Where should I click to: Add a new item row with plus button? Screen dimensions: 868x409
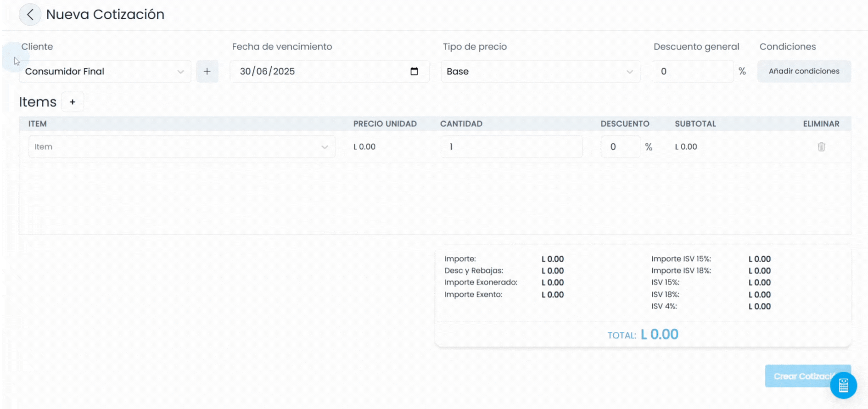(x=73, y=102)
